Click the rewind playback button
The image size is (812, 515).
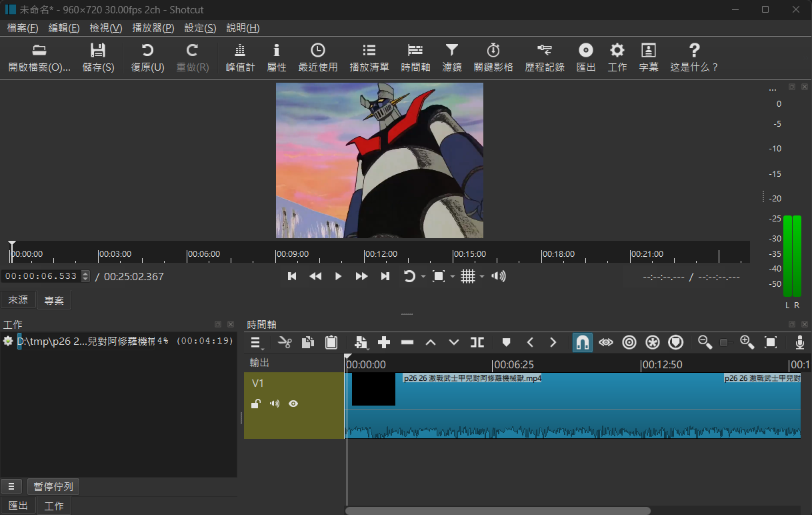click(315, 276)
